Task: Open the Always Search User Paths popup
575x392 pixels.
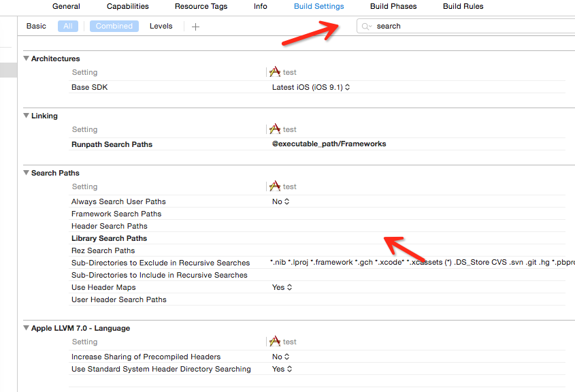Action: [281, 201]
